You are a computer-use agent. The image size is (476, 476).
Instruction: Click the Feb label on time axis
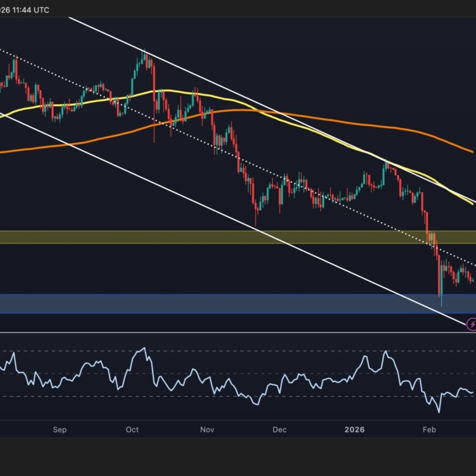[429, 430]
